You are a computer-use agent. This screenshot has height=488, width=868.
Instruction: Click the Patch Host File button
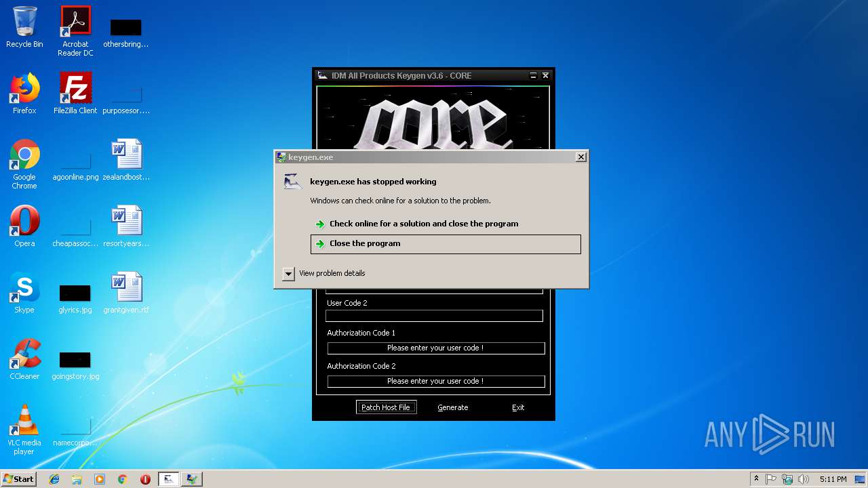386,407
